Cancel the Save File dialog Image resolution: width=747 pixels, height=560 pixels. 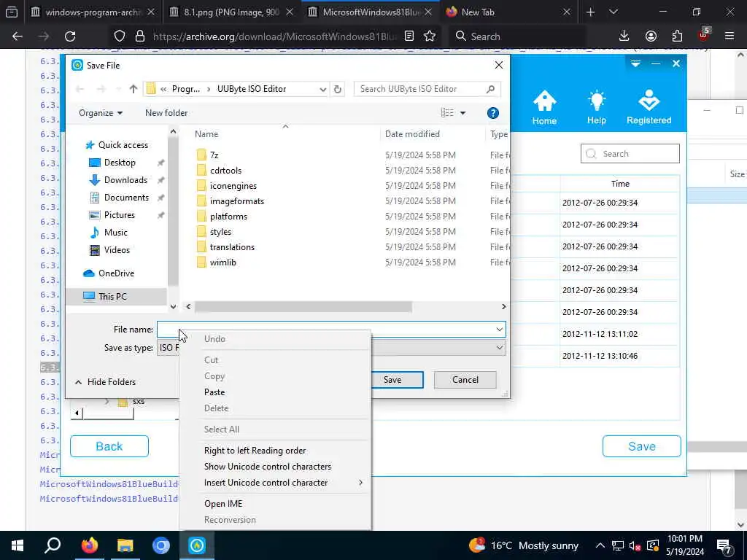(465, 379)
